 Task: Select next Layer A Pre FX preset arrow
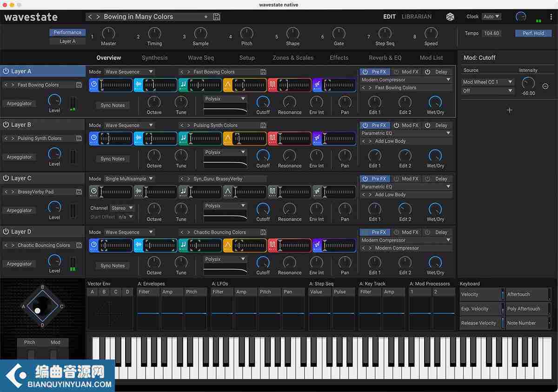coord(370,88)
